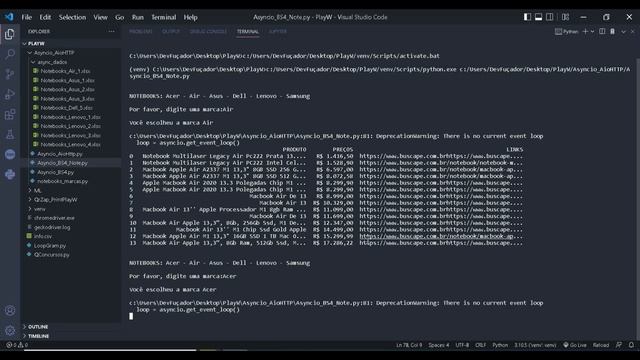Customize layout from the title bar
The image size is (640, 360).
pos(565,17)
